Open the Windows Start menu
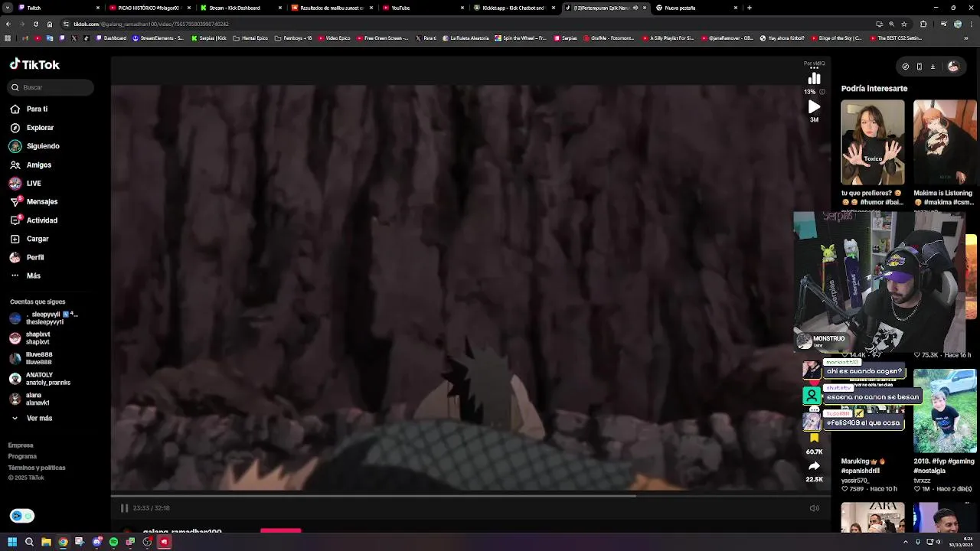 [12, 542]
